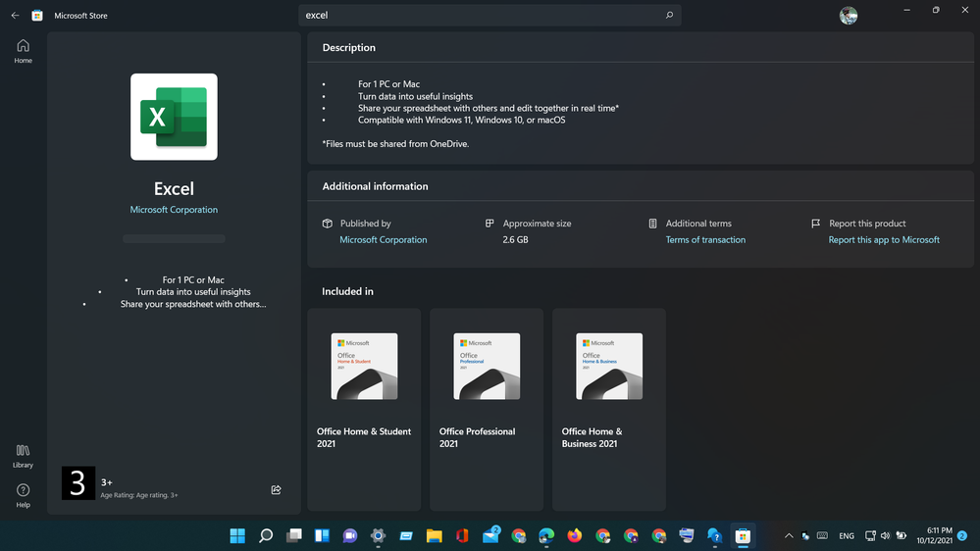Click the Description section header
This screenshot has width=980, height=551.
click(x=349, y=47)
